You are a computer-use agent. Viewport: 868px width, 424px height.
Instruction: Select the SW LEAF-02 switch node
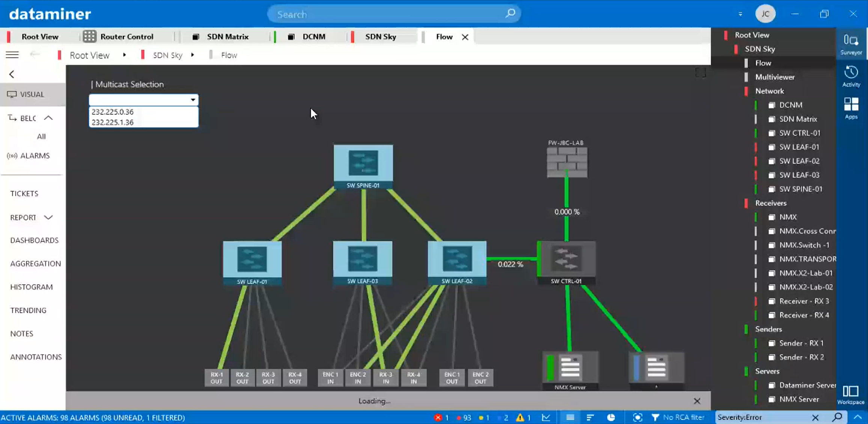tap(457, 263)
